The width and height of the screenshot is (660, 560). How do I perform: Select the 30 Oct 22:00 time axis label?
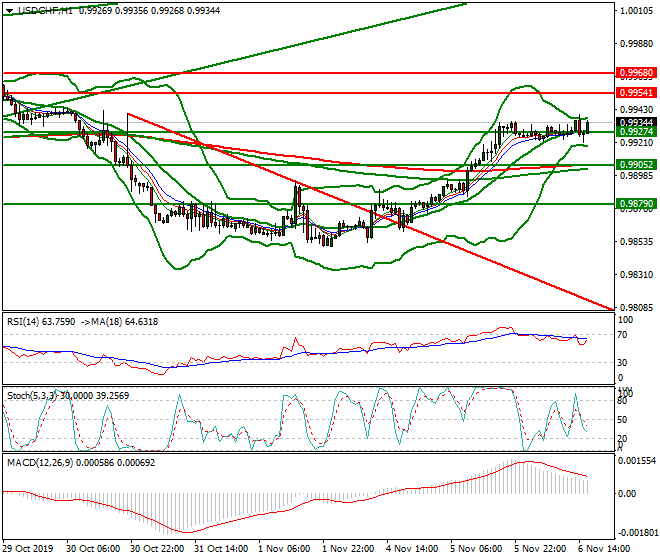157,549
